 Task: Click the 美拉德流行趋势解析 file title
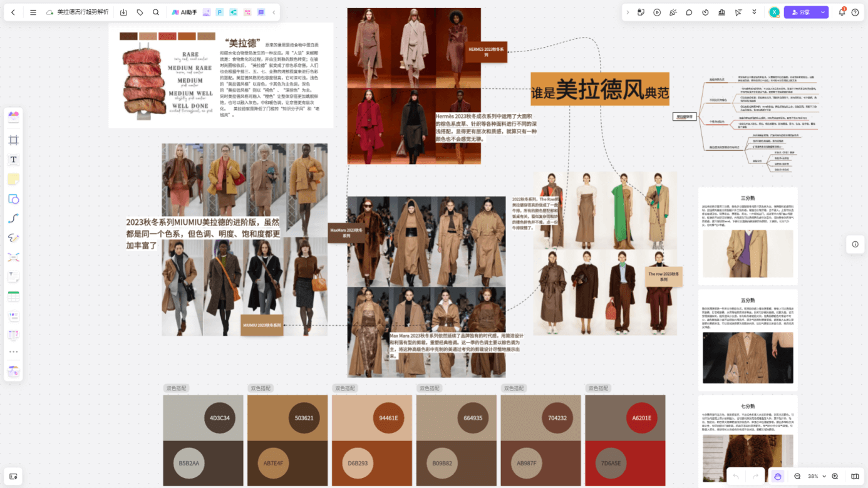coord(83,13)
